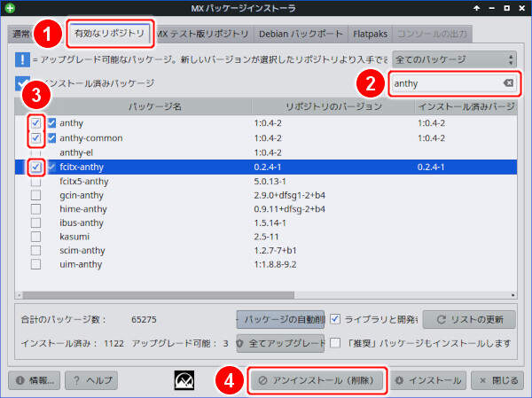Open ヘルプ button
The width and height of the screenshot is (532, 398).
(91, 380)
